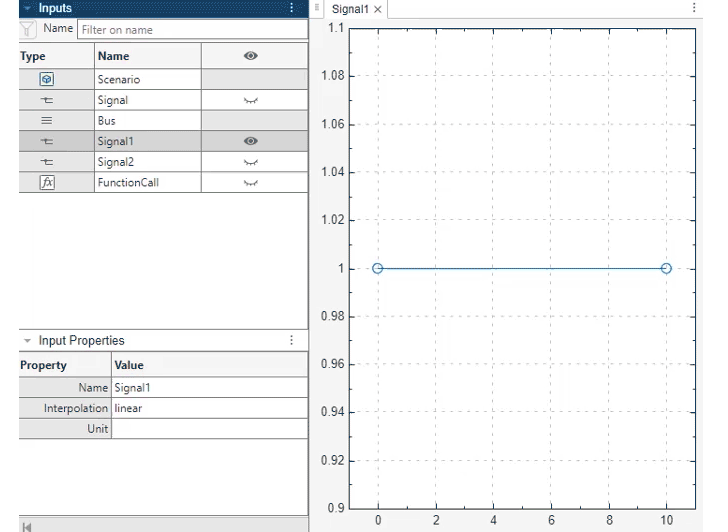Click the signal icon beside Signal2
The height and width of the screenshot is (532, 728).
[x=47, y=162]
